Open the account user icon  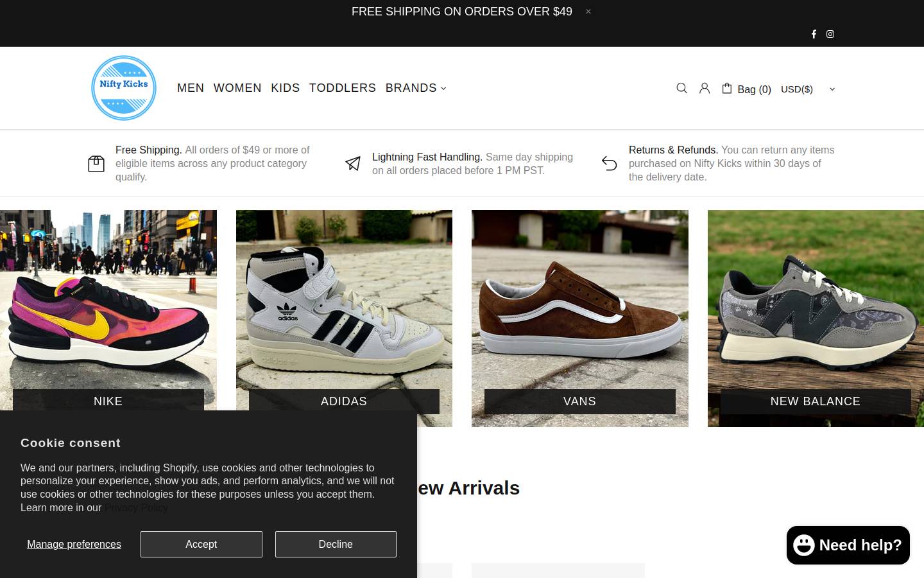click(x=705, y=88)
